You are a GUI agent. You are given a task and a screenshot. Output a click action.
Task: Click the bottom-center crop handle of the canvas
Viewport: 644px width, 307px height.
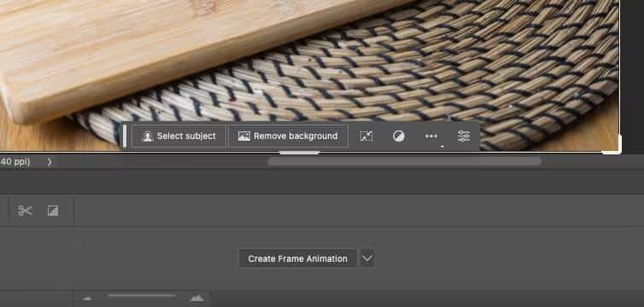click(x=300, y=153)
